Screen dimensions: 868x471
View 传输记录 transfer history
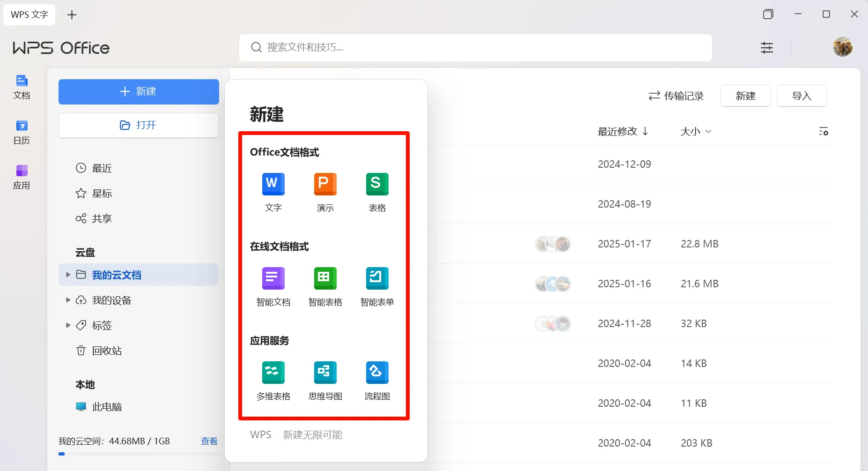point(676,96)
